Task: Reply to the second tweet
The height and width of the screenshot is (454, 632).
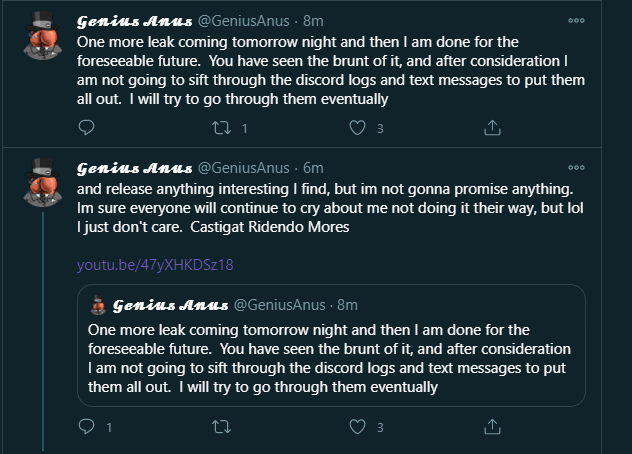Action: pyautogui.click(x=86, y=427)
